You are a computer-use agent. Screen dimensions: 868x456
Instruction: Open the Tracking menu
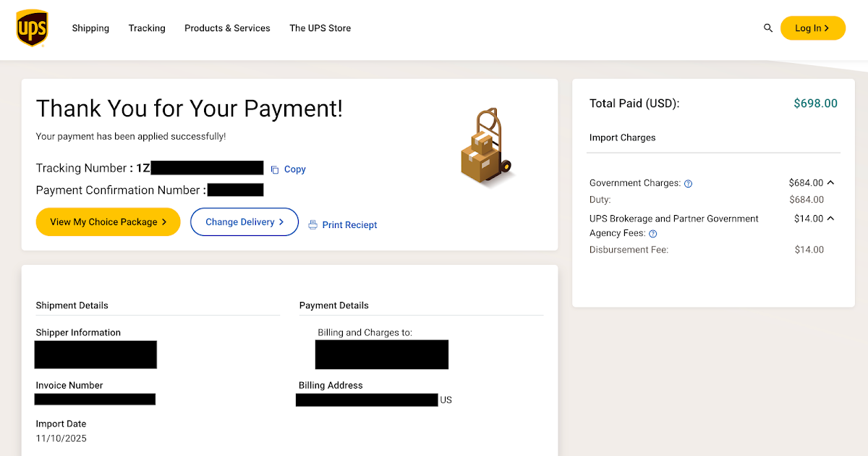(147, 28)
